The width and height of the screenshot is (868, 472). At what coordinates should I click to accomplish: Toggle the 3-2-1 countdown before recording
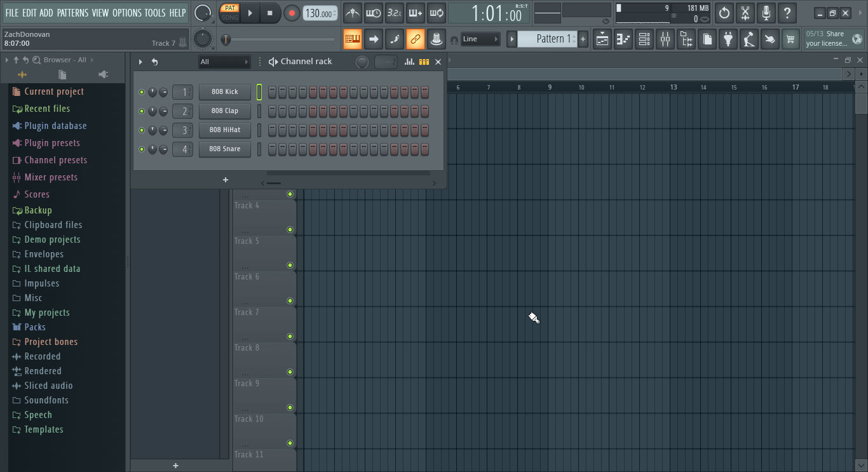tap(394, 13)
